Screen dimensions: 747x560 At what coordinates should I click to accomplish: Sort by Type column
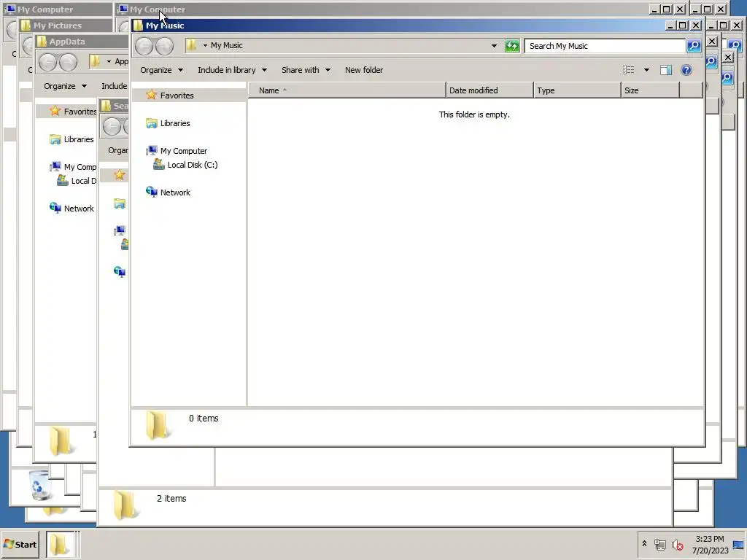pos(578,90)
